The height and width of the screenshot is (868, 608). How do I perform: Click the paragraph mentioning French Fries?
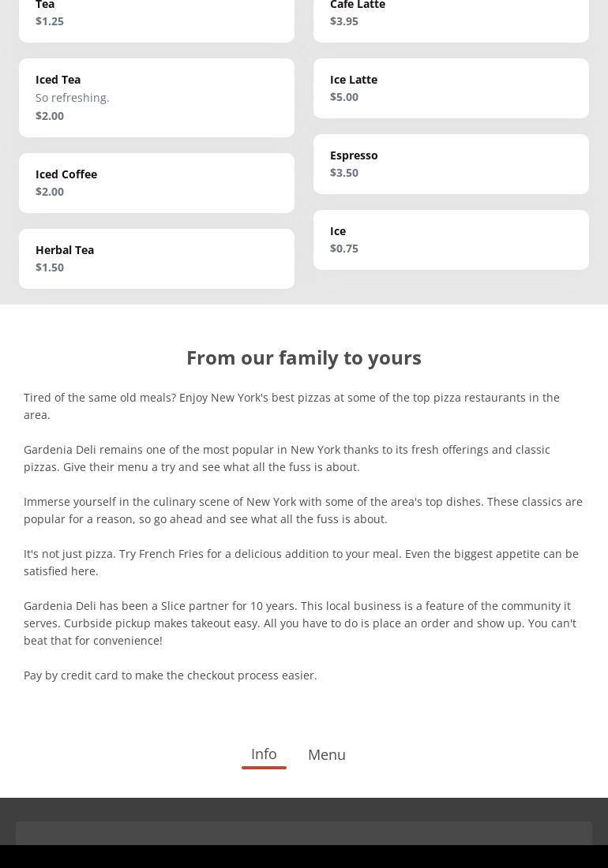(x=301, y=562)
